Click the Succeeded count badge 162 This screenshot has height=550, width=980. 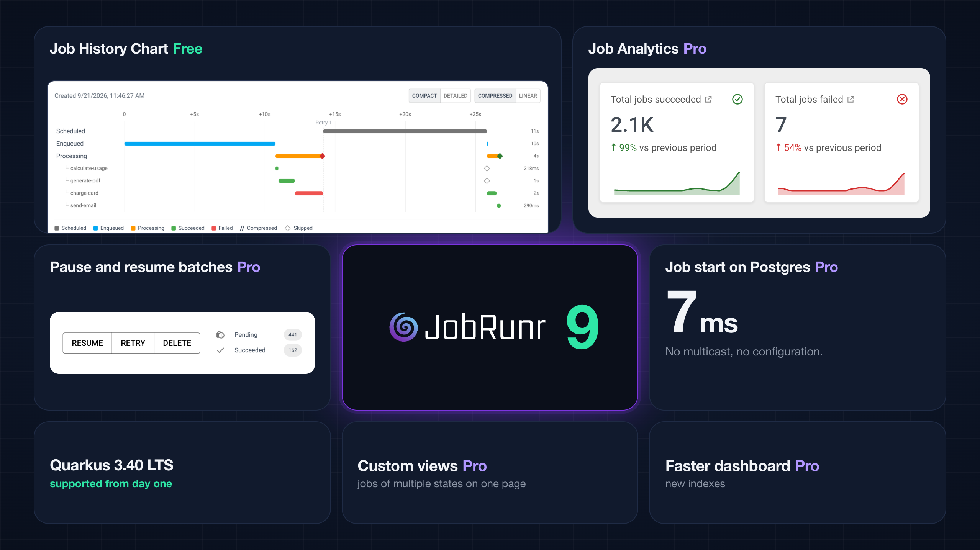click(x=293, y=350)
